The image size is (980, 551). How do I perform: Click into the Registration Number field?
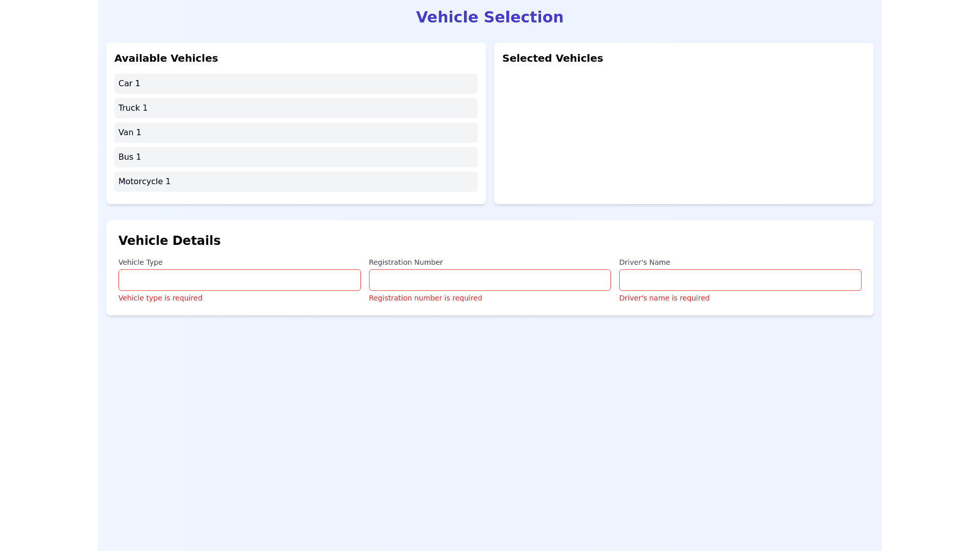(489, 280)
